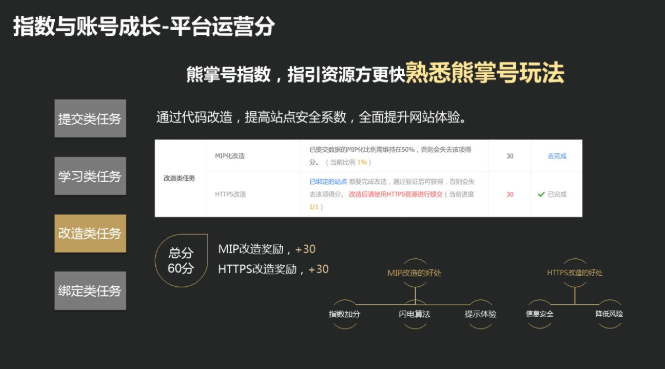Click the HTTPS改造奖励, +30 line

[273, 269]
